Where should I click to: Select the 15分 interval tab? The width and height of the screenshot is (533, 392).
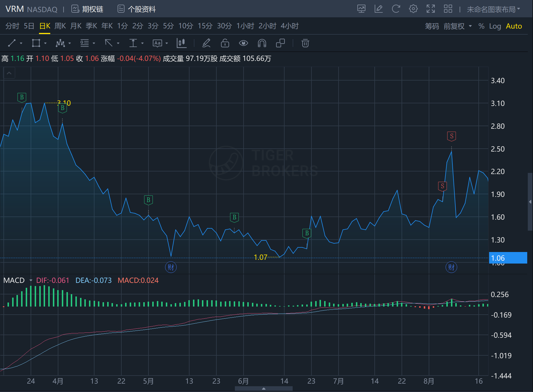205,26
